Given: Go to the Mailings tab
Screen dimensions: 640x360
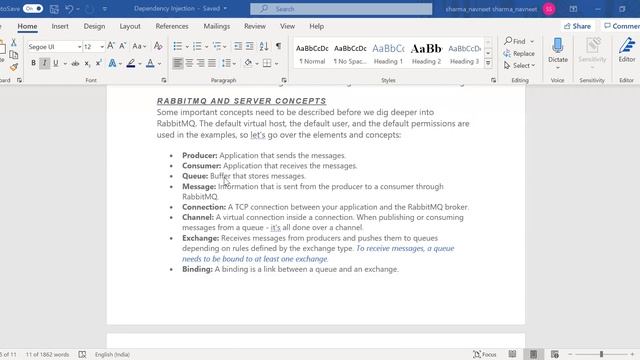Looking at the screenshot, I should [x=217, y=26].
